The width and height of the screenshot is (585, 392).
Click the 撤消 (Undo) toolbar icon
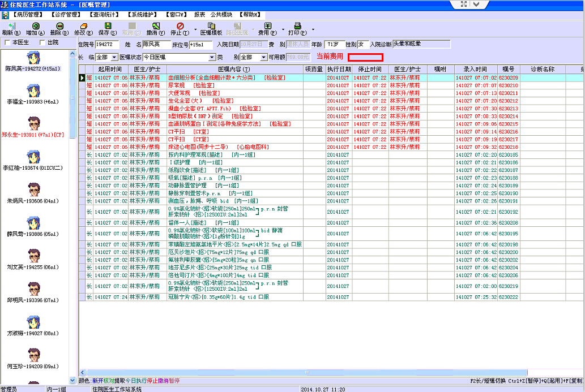point(156,25)
